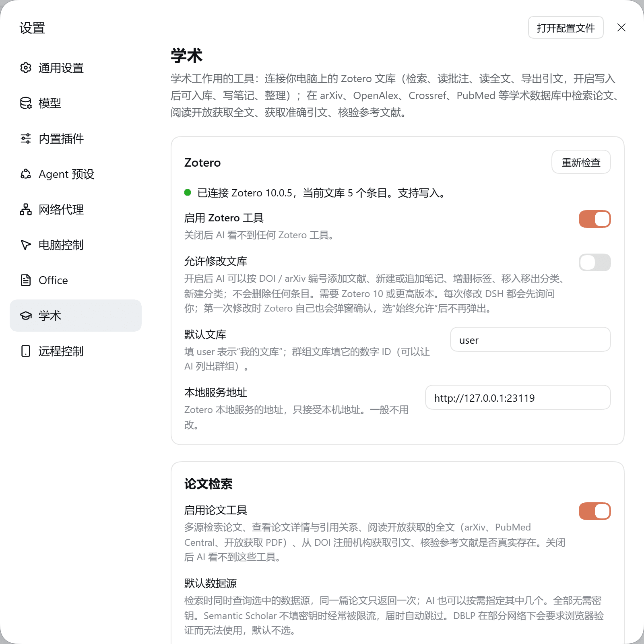
Task: Open 电脑控制 settings
Action: tap(76, 245)
